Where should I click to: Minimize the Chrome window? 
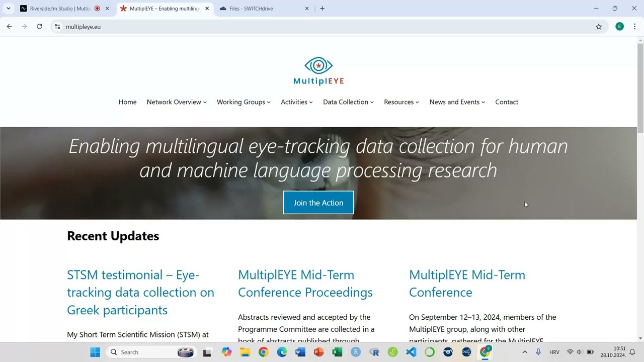click(596, 9)
